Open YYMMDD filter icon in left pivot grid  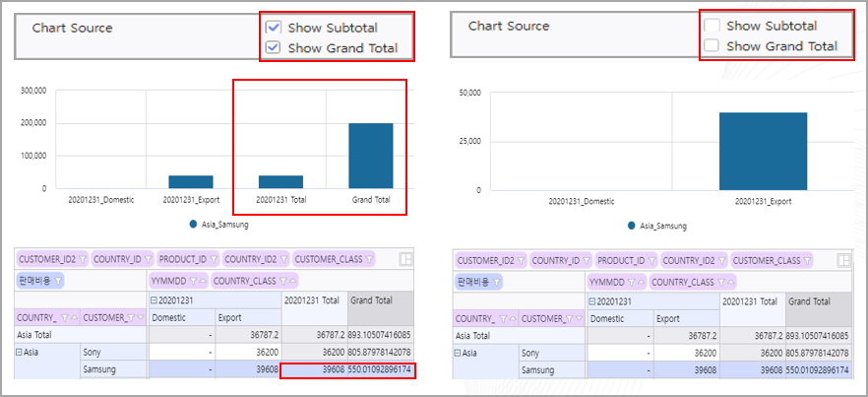pyautogui.click(x=193, y=281)
